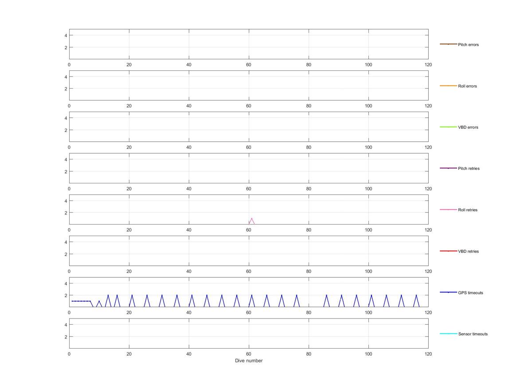Click the GPS timeouts peak at dive 16
This screenshot has width=532, height=392.
click(117, 295)
